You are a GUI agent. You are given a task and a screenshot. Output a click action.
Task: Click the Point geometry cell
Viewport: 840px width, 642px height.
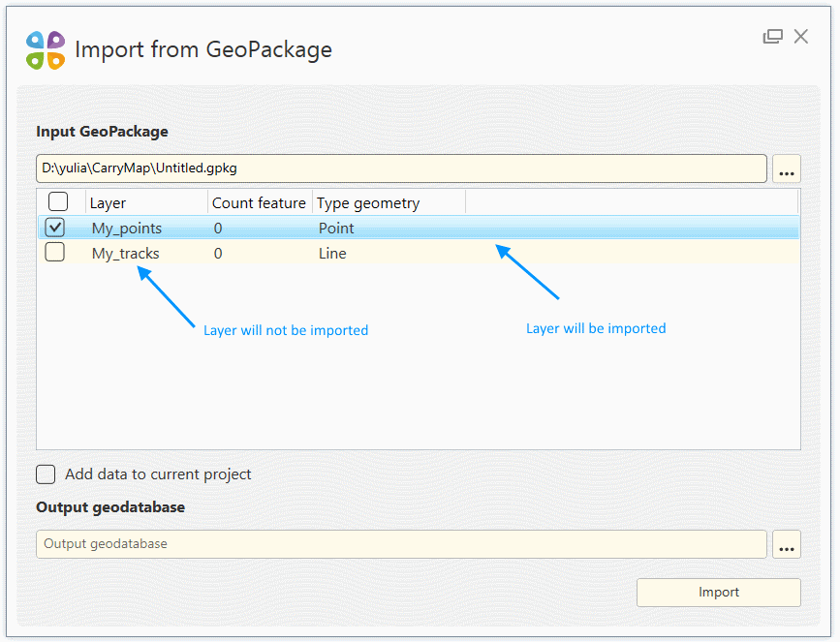(x=336, y=229)
